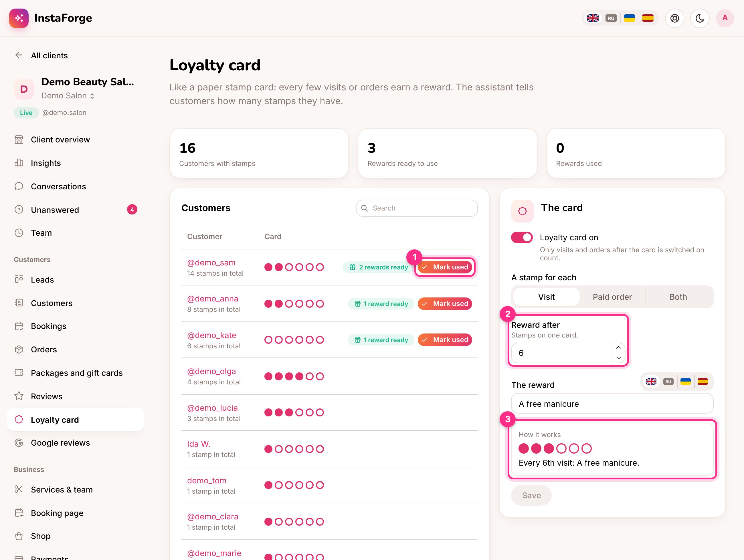Mark used the reward for @demo_kate
Image resolution: width=744 pixels, height=560 pixels.
445,340
